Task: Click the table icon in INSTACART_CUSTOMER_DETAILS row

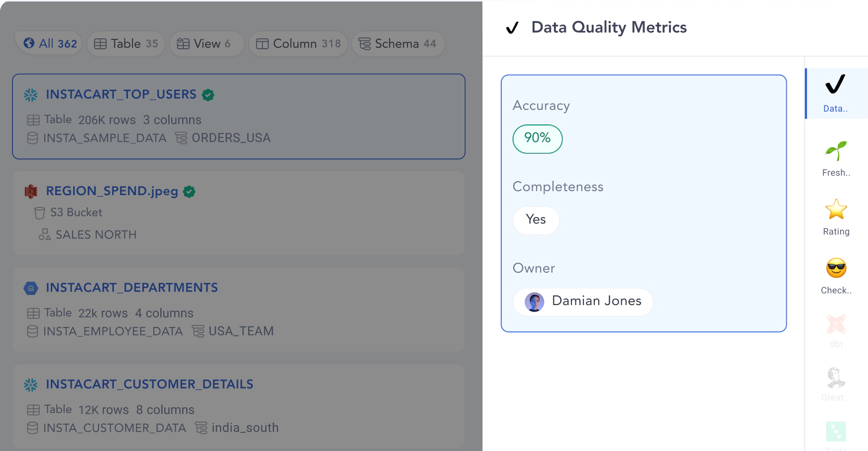Action: point(33,410)
